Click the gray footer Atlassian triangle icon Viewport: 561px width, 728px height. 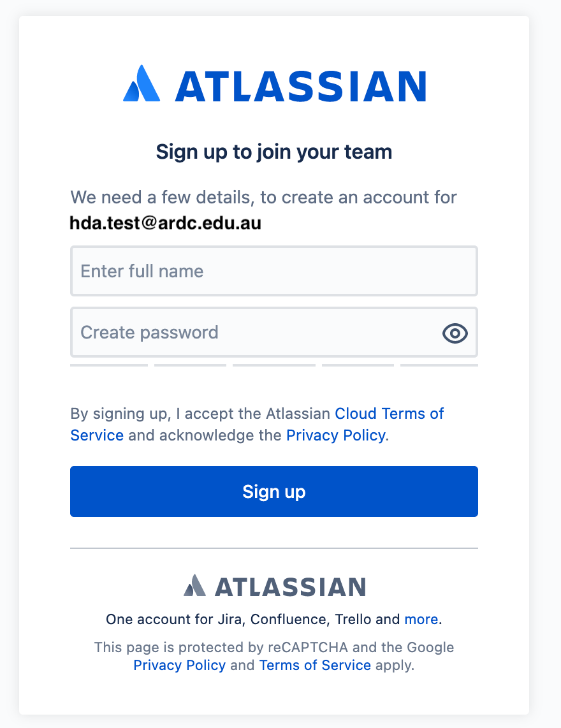tap(195, 585)
